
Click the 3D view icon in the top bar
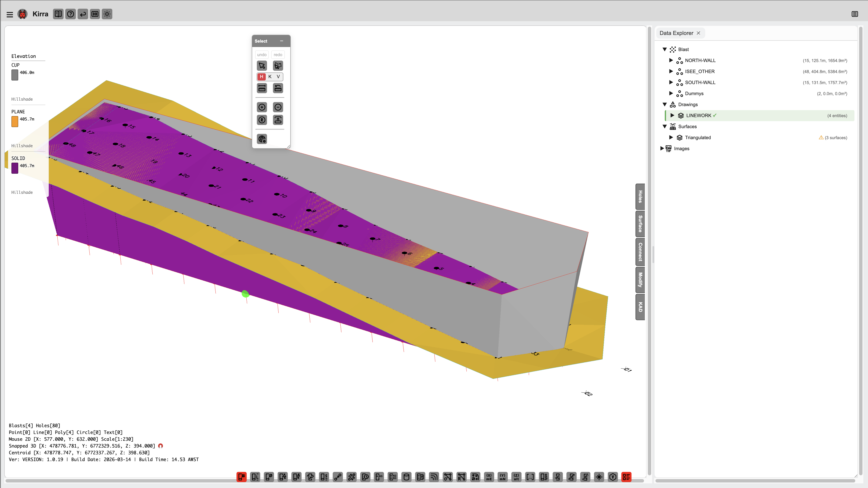(x=95, y=14)
